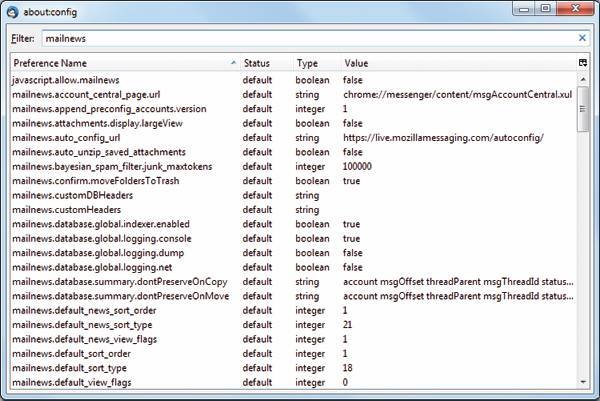Maximize the about:config window
The width and height of the screenshot is (600, 401).
click(x=546, y=10)
